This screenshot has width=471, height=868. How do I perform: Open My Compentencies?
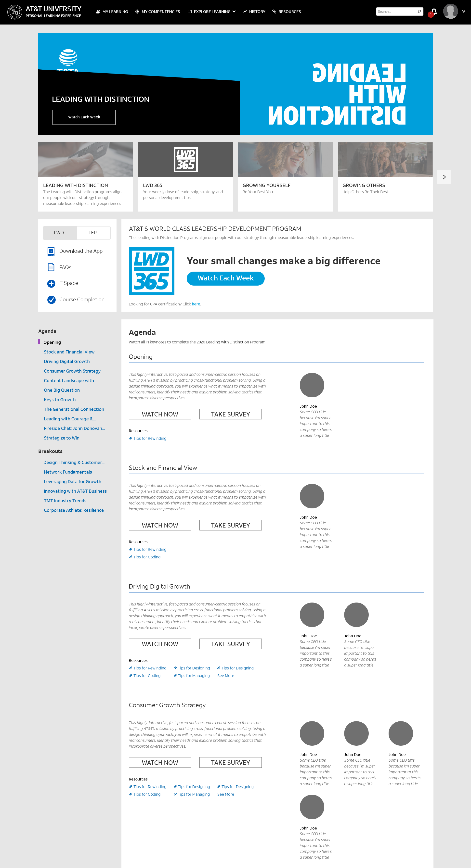pos(157,12)
